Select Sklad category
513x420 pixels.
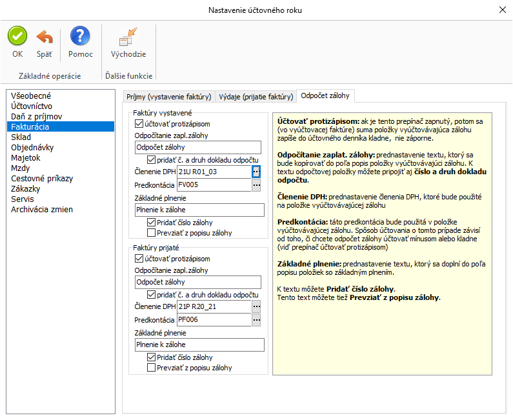point(61,137)
